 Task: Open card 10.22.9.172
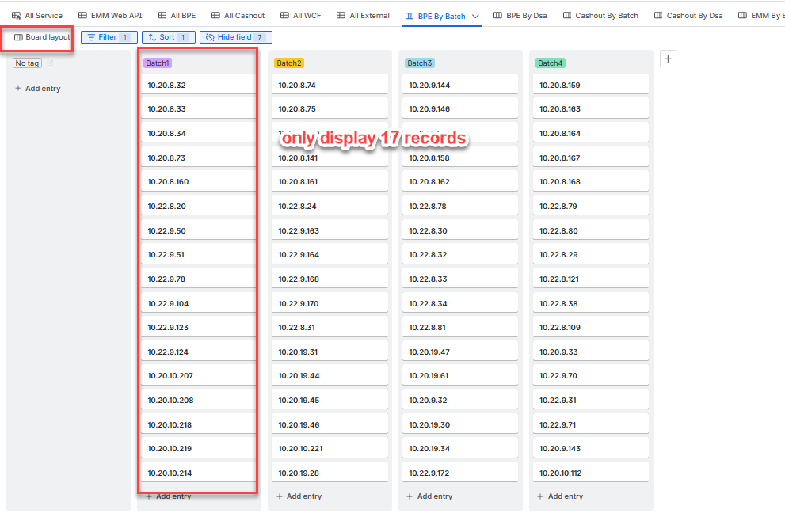click(460, 473)
